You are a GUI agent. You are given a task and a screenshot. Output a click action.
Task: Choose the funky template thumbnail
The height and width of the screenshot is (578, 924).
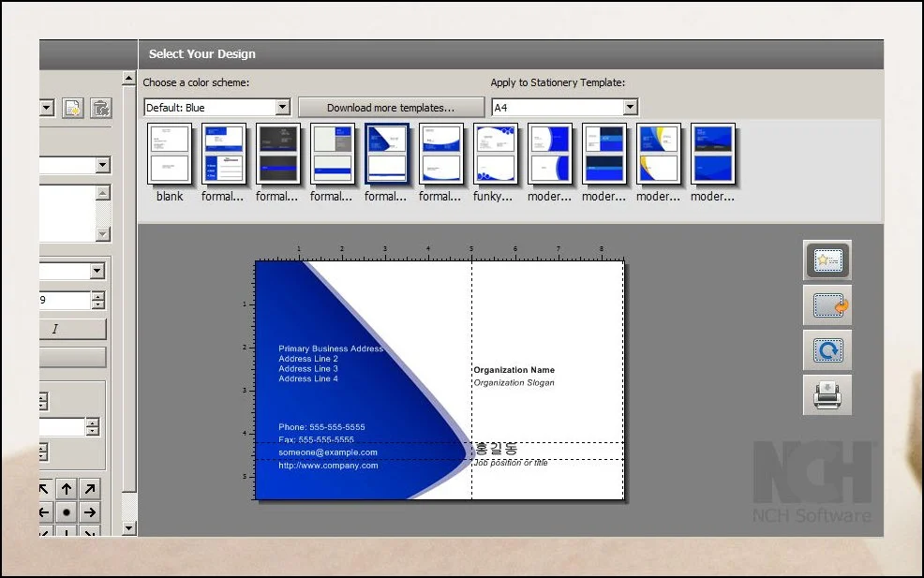click(x=496, y=155)
